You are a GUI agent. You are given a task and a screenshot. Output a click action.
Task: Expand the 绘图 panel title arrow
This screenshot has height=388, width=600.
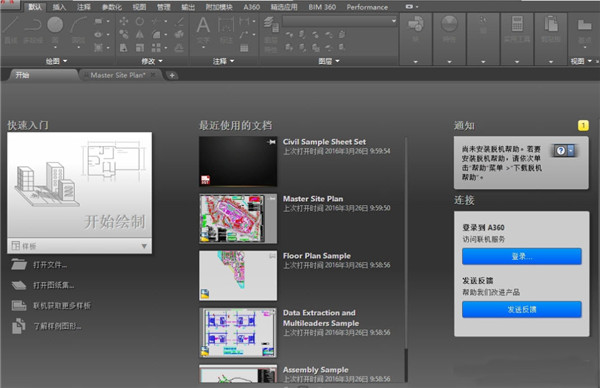pos(65,61)
